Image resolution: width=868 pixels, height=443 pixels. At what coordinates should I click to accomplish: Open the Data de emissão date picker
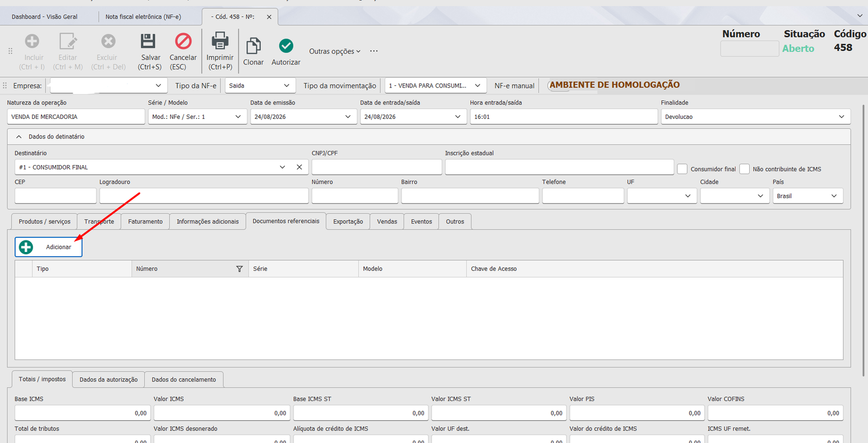[x=348, y=117]
